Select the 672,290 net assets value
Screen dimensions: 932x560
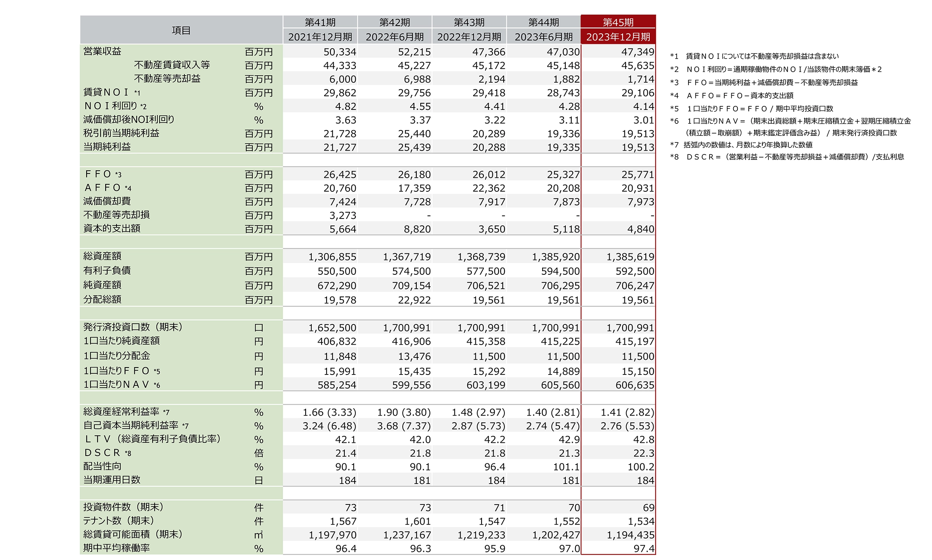[x=337, y=286]
